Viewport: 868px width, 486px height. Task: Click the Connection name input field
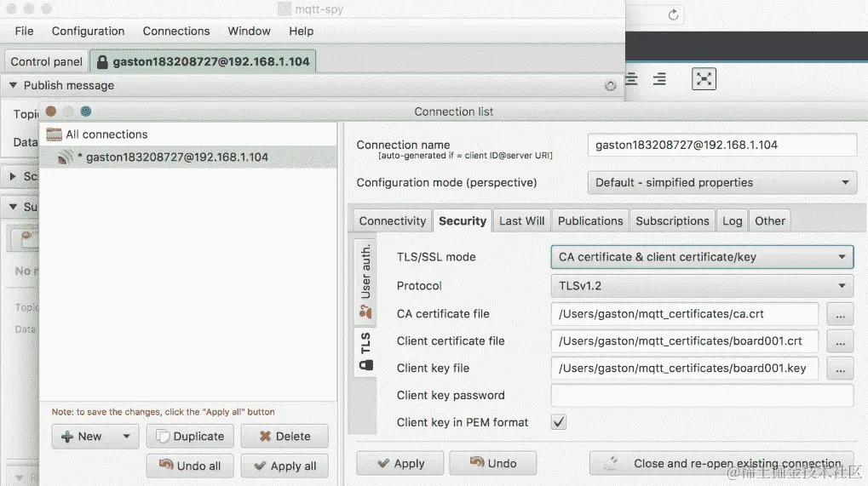[x=721, y=145]
